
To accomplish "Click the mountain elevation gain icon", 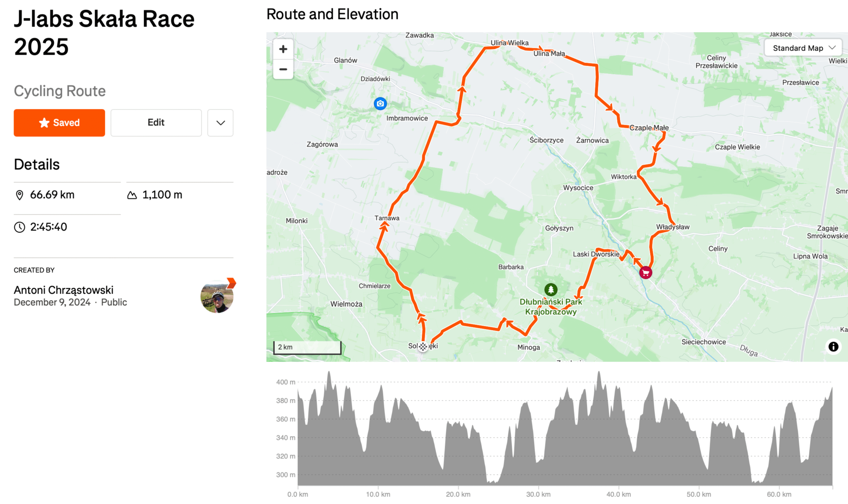I will (132, 195).
